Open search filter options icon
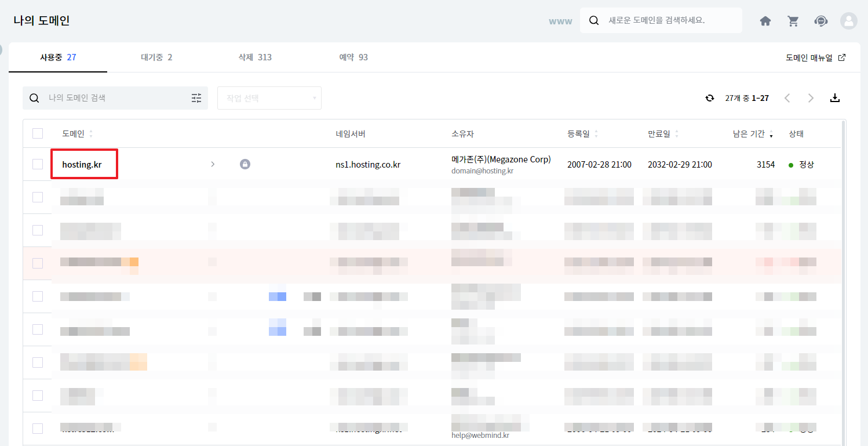The height and width of the screenshot is (446, 868). coord(196,98)
